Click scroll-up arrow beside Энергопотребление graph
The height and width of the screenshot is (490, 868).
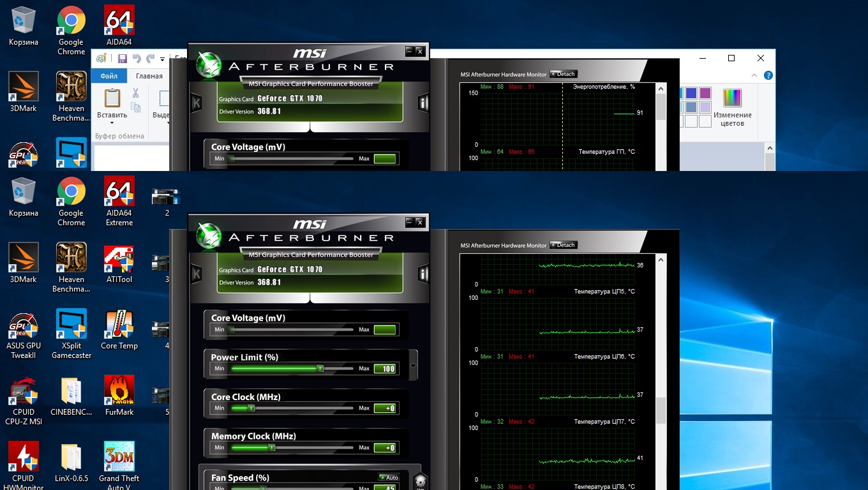click(x=661, y=89)
